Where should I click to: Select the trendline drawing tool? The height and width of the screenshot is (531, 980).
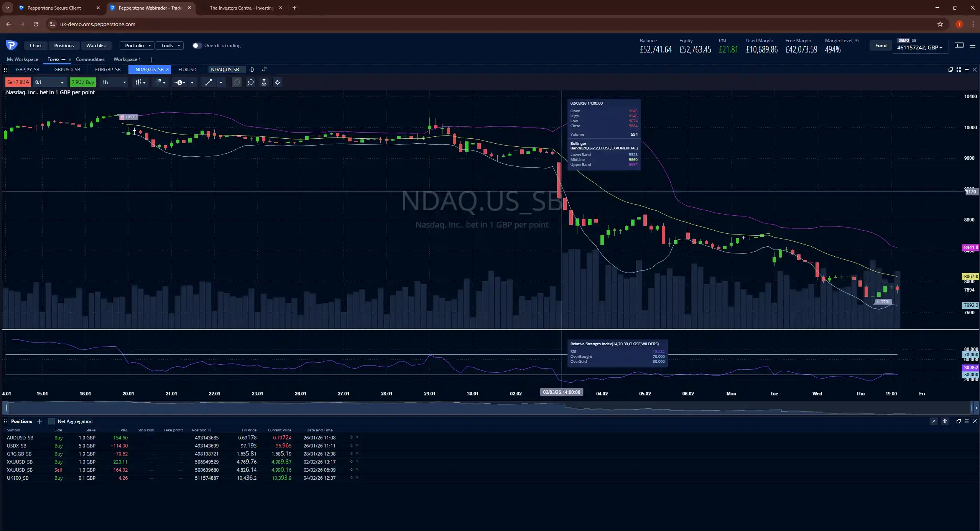(x=209, y=82)
